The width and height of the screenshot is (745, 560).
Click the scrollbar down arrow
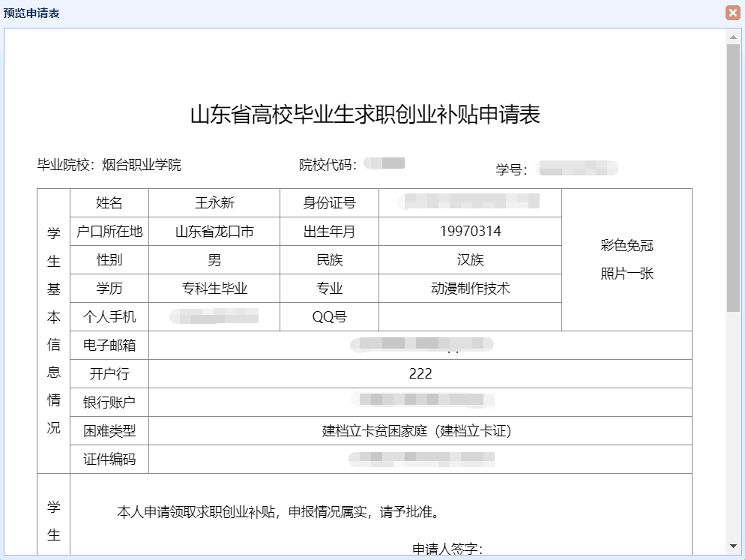[x=733, y=546]
